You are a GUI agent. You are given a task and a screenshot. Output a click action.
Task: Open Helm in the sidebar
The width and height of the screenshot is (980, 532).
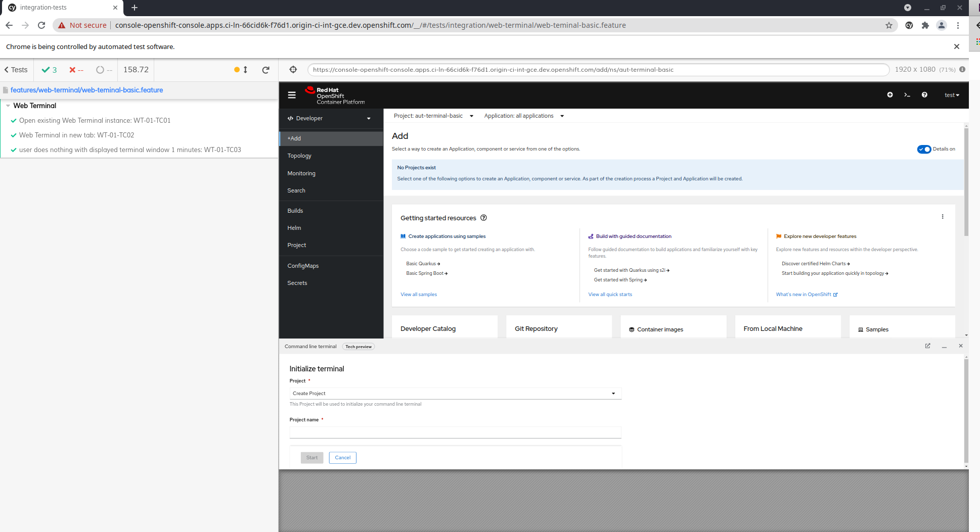331,228
